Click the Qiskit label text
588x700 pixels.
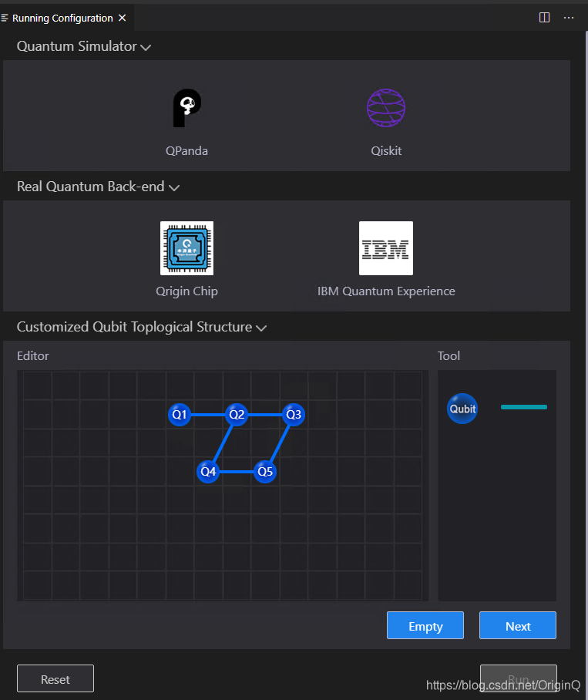click(x=386, y=151)
